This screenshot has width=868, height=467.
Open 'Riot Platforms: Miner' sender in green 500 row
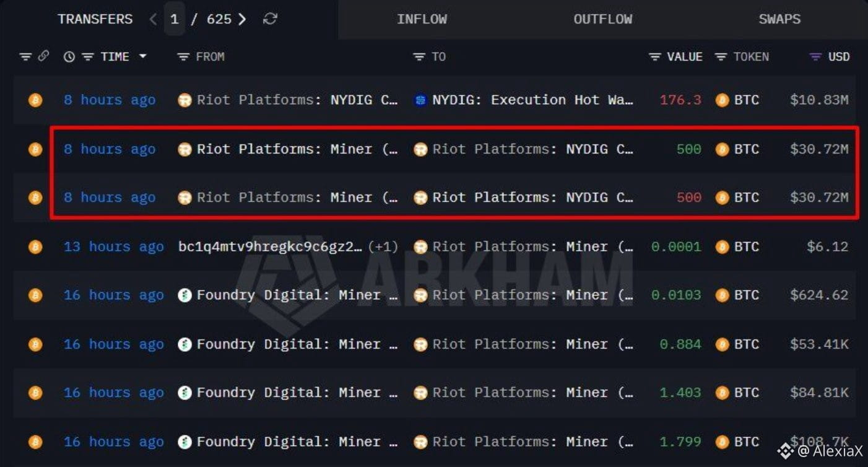tap(297, 149)
